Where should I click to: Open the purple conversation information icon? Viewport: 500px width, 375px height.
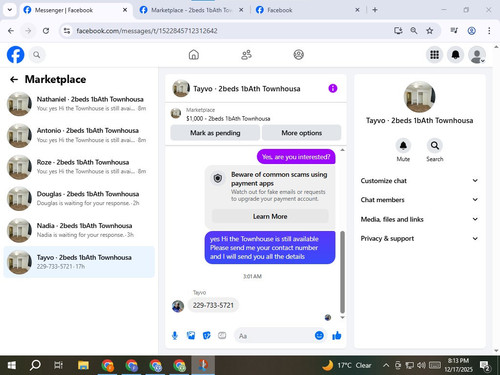pyautogui.click(x=333, y=88)
